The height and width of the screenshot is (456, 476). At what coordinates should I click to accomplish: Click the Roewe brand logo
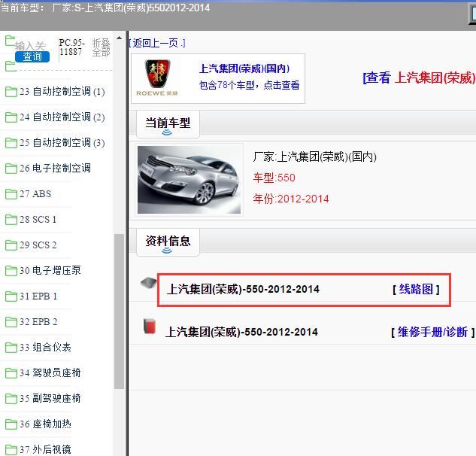pyautogui.click(x=157, y=78)
